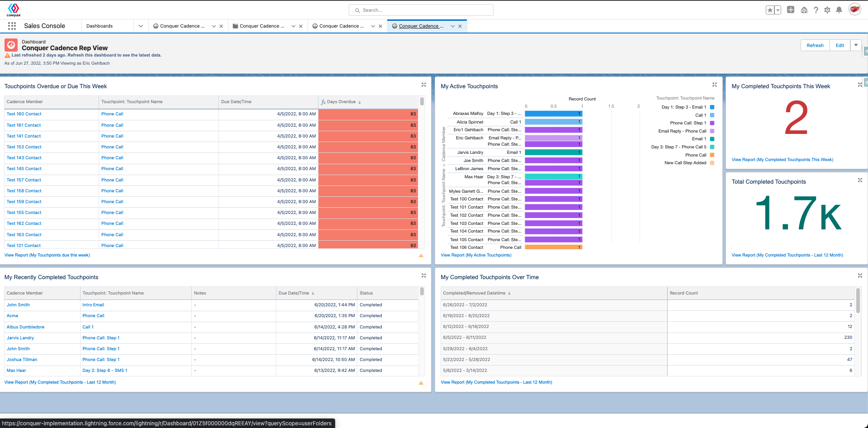
Task: Click overdue touchpoints table scrollbar
Action: coord(422,101)
